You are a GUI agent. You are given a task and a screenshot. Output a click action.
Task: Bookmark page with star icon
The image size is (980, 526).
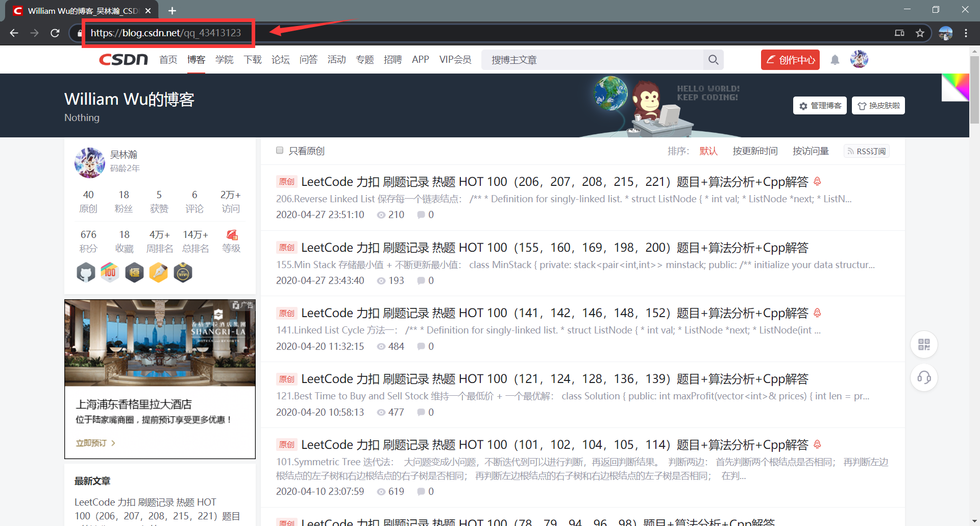click(x=920, y=33)
